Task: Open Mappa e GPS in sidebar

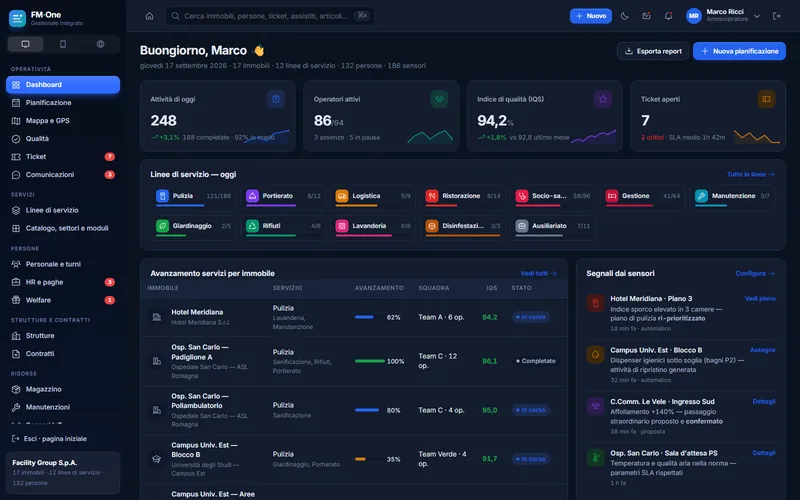Action: coord(63,120)
